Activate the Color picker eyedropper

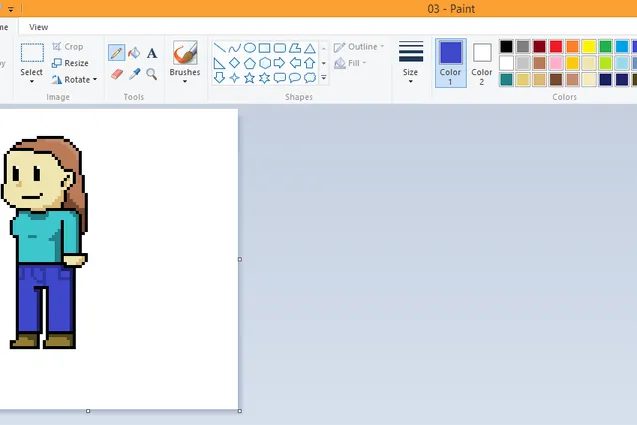tap(134, 74)
